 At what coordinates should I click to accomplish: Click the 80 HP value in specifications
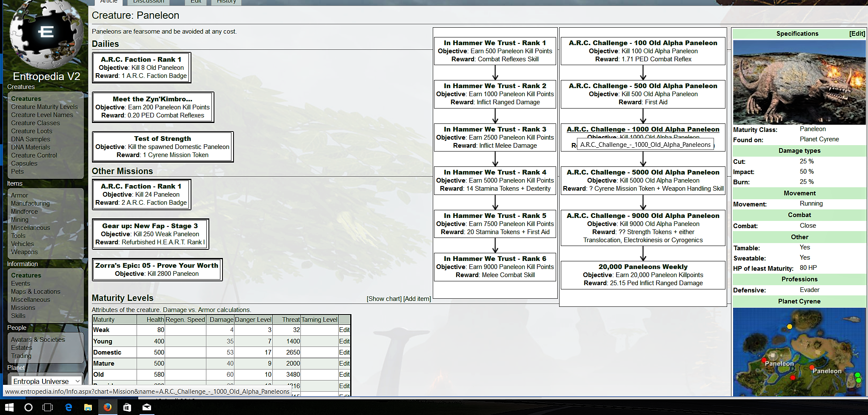coord(808,268)
